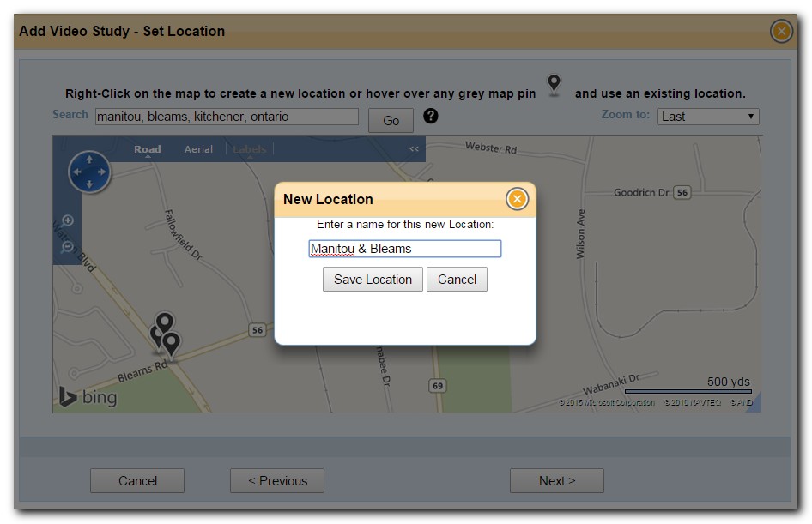Select the Road map view
The height and width of the screenshot is (524, 812).
coord(147,148)
